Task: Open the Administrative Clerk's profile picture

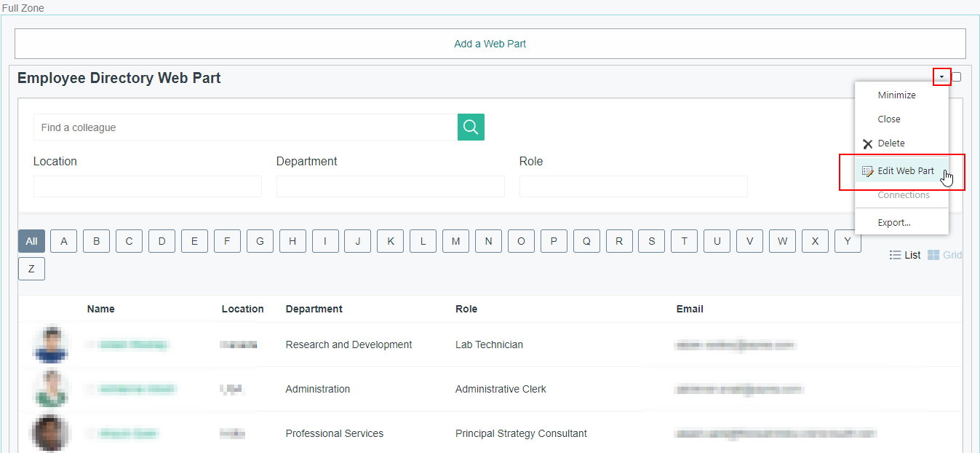Action: [51, 389]
